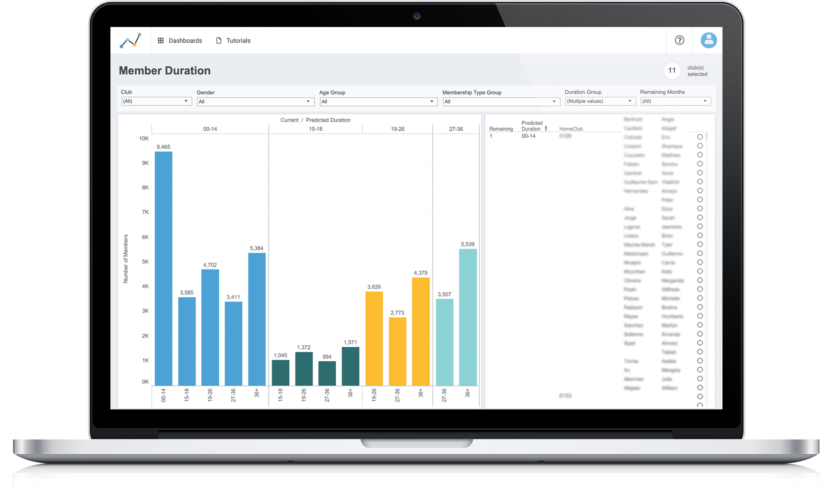Click the Tutorials document icon
The image size is (830, 504).
[x=219, y=41]
